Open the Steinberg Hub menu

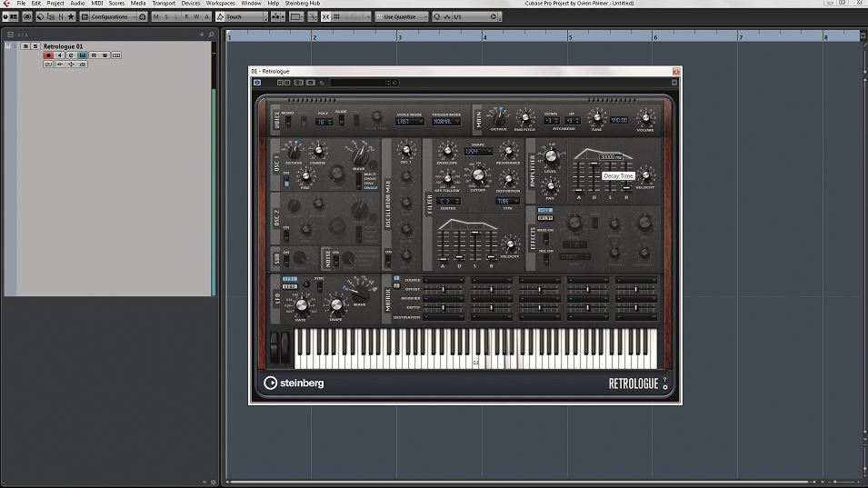coord(303,4)
